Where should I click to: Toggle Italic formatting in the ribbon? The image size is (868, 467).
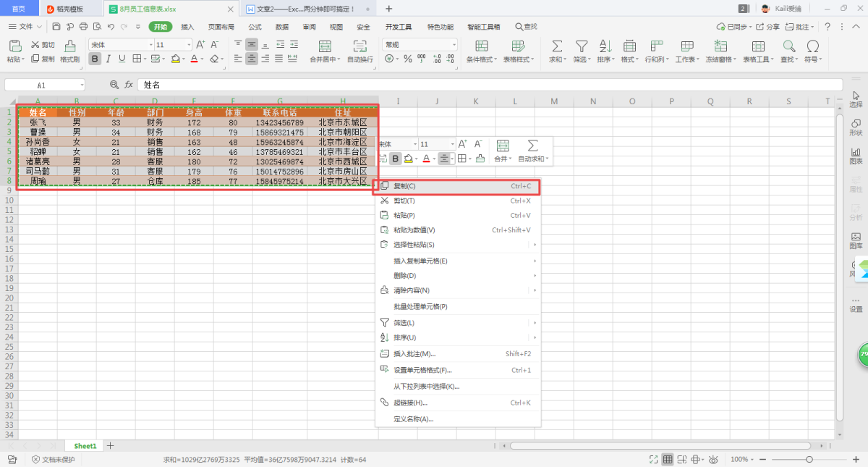tap(109, 59)
